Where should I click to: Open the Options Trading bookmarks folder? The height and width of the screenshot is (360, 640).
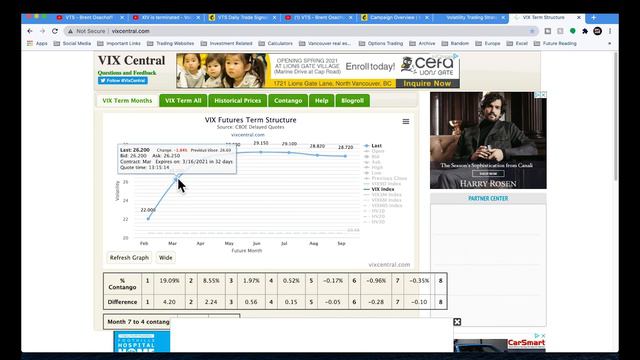(381, 43)
